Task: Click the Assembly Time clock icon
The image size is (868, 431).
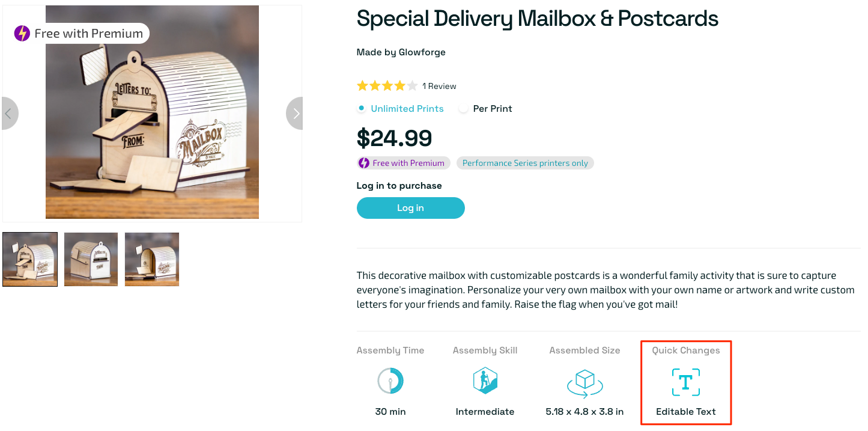Action: (x=390, y=381)
